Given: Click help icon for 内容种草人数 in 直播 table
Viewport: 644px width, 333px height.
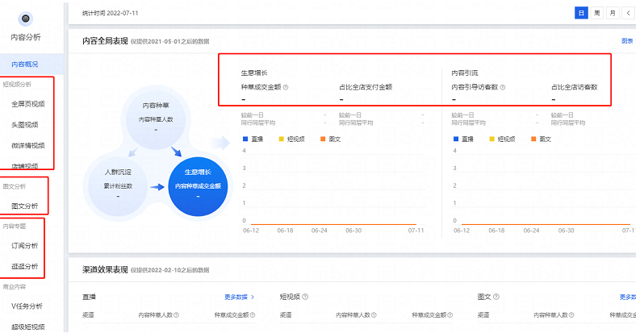Looking at the screenshot, I should point(177,315).
